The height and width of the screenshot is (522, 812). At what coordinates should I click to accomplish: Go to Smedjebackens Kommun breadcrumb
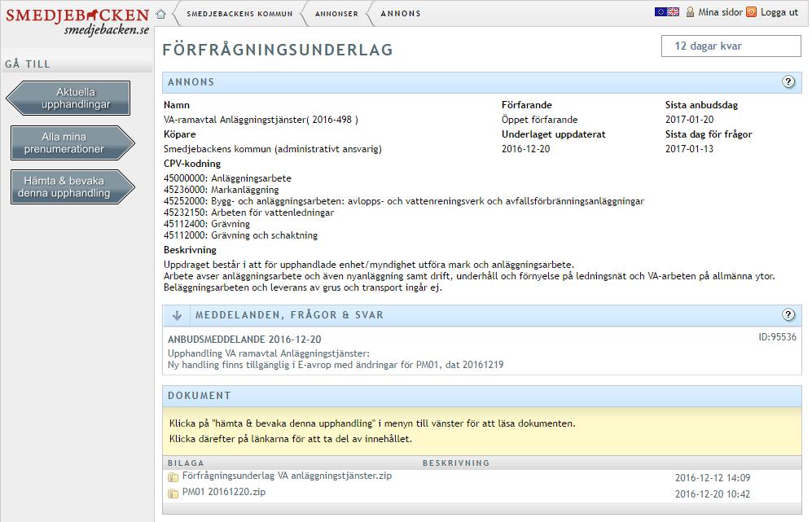(x=239, y=14)
